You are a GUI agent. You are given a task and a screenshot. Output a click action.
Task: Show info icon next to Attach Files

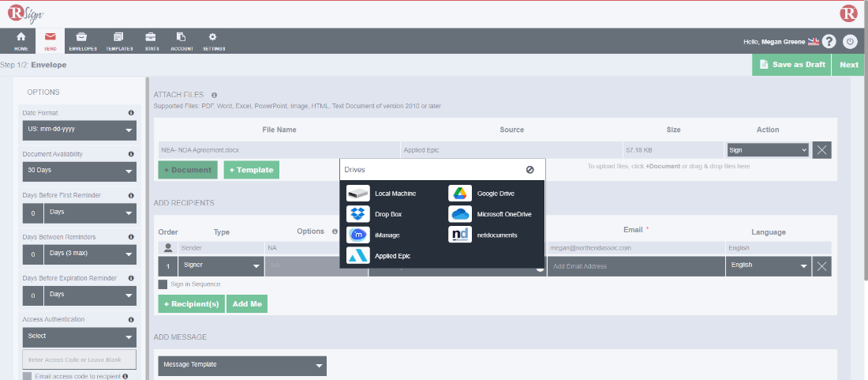click(x=214, y=95)
